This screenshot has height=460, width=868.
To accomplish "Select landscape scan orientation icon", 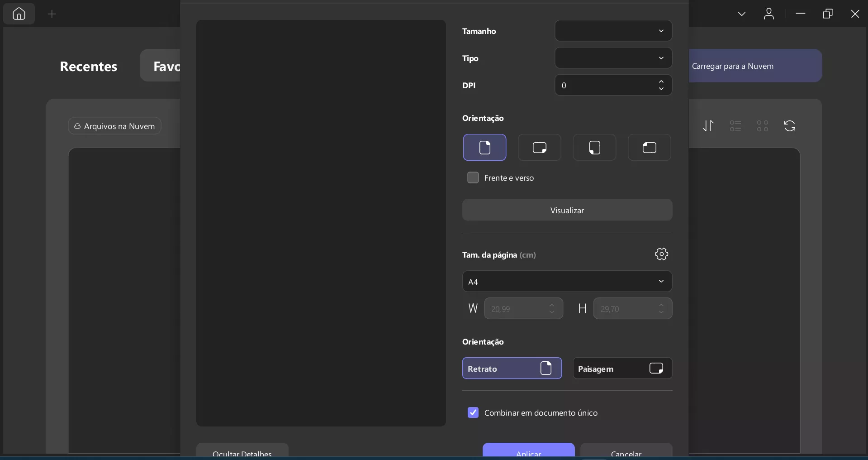I will point(540,148).
